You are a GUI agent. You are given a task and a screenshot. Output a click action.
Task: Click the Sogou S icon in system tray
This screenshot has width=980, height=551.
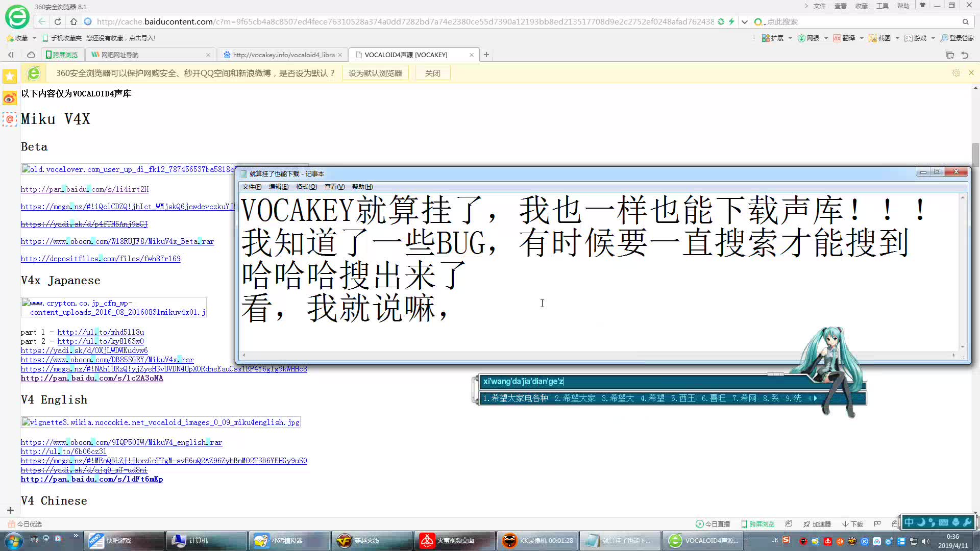coord(786,540)
